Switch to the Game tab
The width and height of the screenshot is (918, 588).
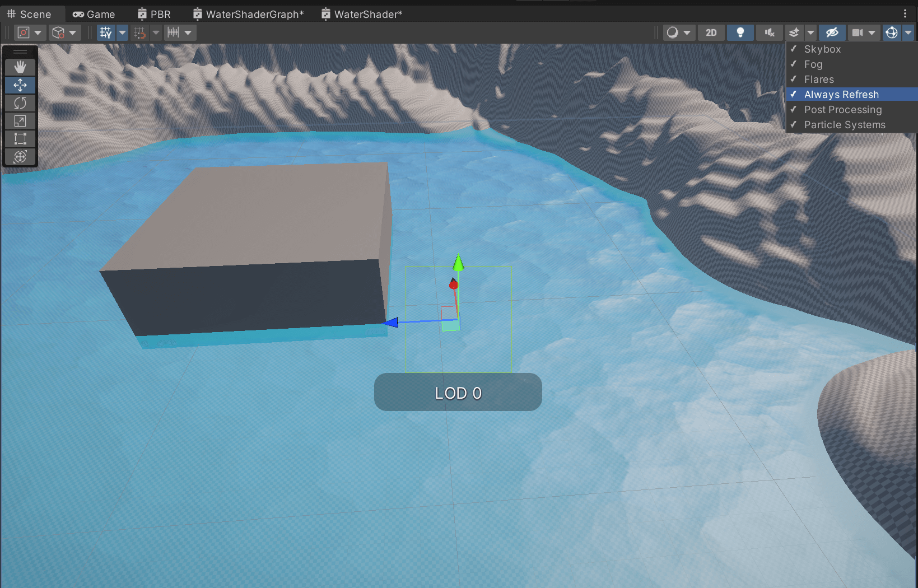94,14
